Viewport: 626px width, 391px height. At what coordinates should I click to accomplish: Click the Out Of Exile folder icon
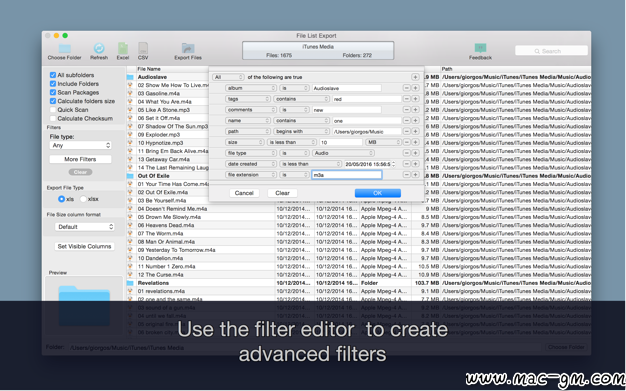pos(130,176)
